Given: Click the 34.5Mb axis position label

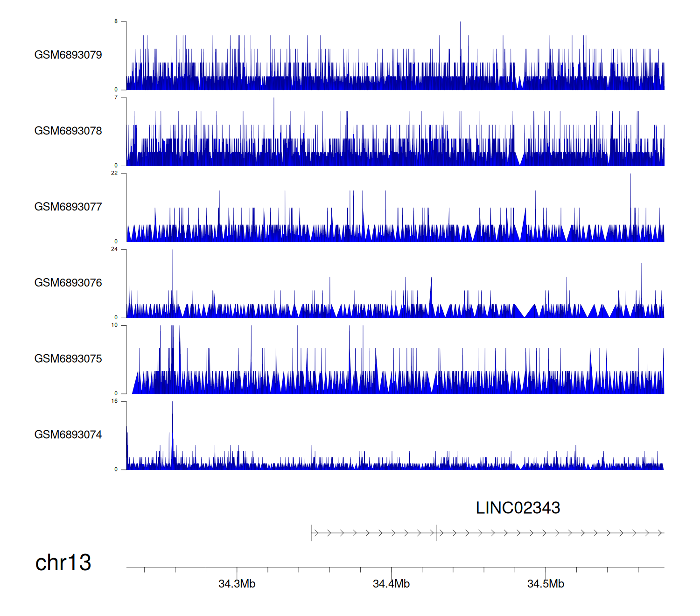Looking at the screenshot, I should coord(546,584).
